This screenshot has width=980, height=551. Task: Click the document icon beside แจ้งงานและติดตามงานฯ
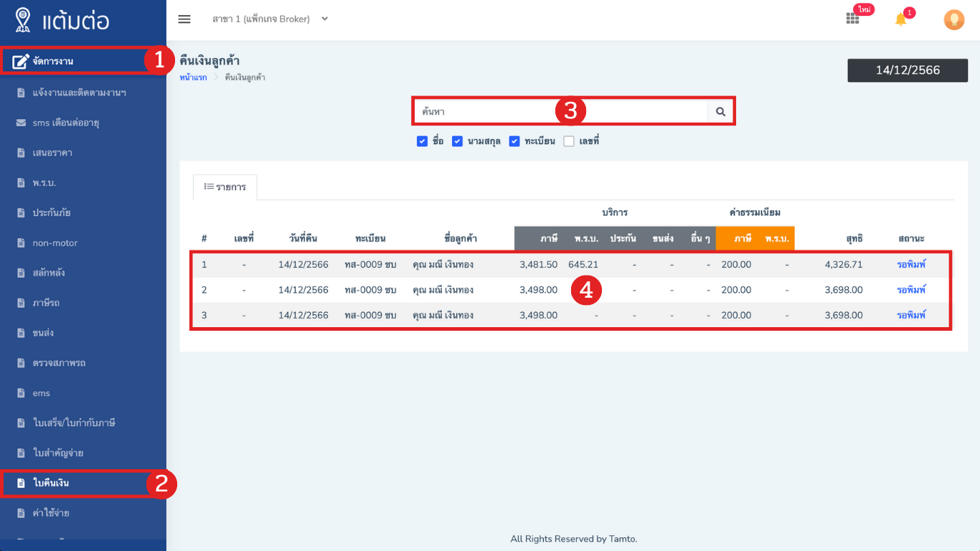pos(21,93)
